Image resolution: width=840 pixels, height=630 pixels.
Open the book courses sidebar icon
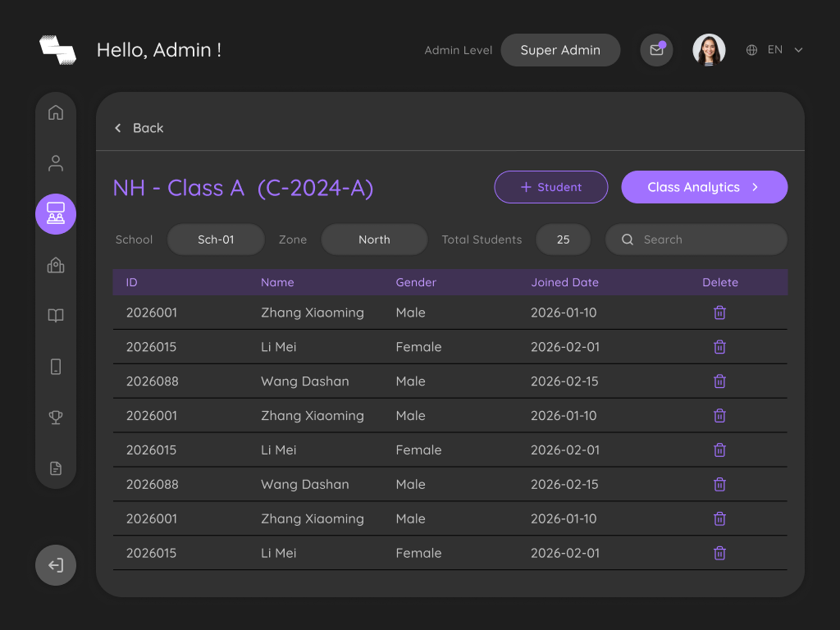(56, 316)
